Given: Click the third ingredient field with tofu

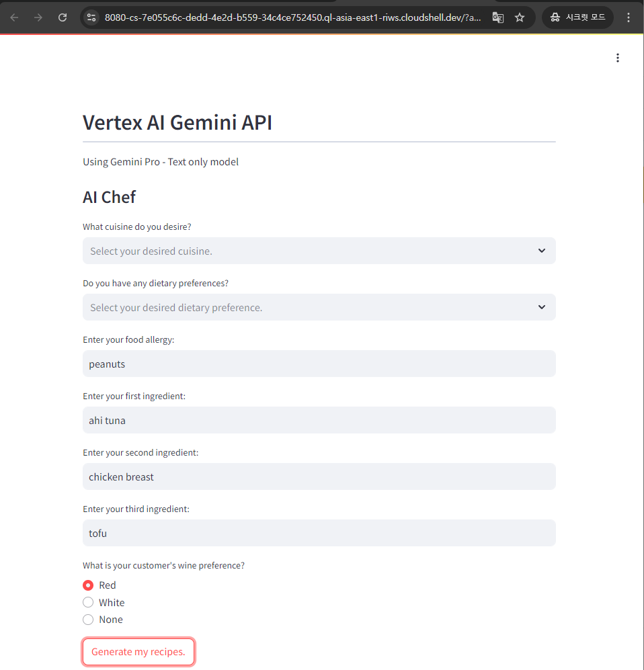Looking at the screenshot, I should tap(319, 533).
